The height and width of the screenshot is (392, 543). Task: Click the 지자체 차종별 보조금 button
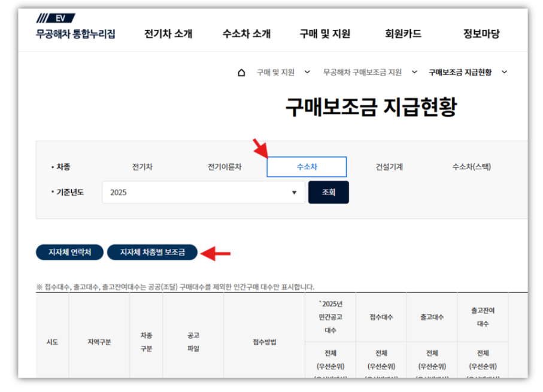click(x=152, y=253)
